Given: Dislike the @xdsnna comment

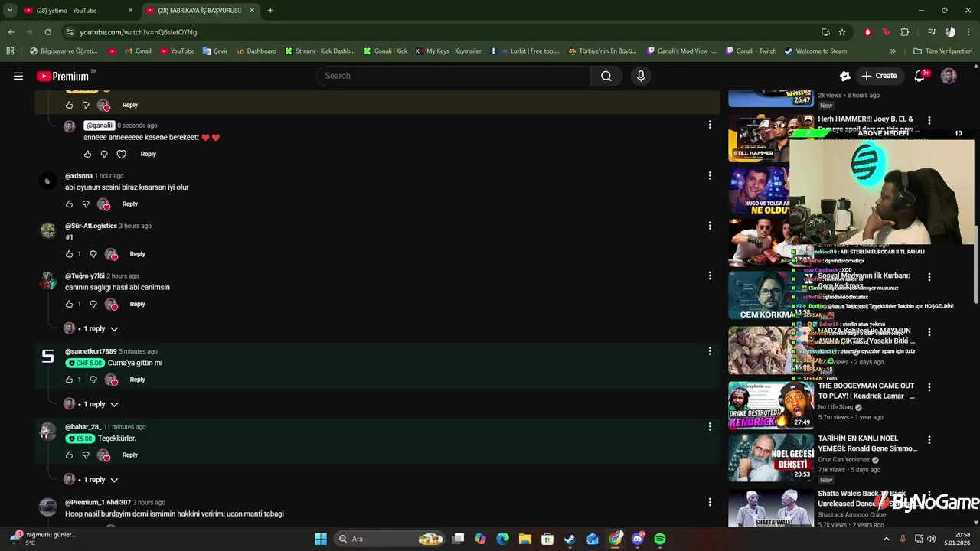Looking at the screenshot, I should [x=86, y=204].
